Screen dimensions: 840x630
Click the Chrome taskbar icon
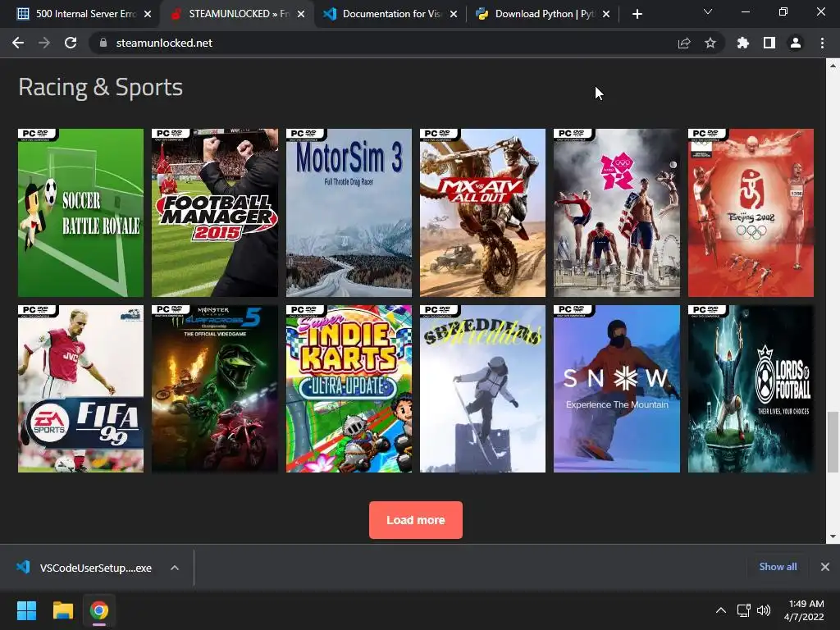click(x=99, y=610)
